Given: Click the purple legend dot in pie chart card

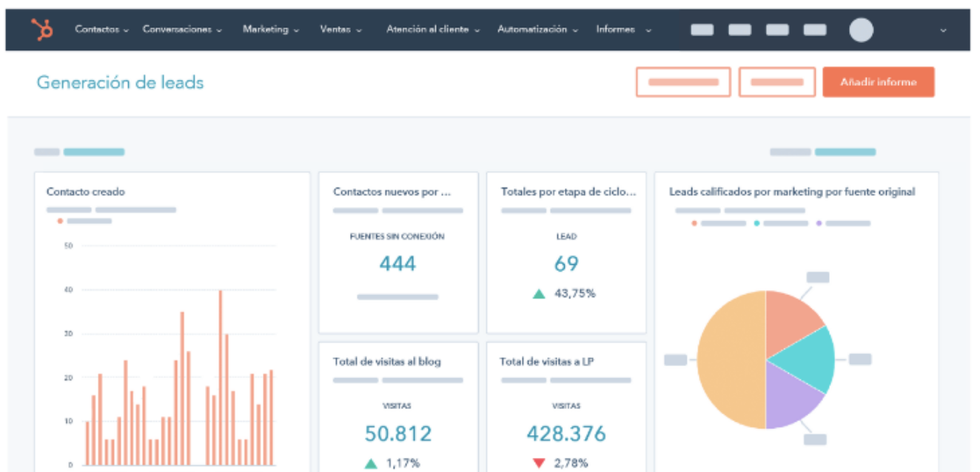Looking at the screenshot, I should pyautogui.click(x=819, y=223).
